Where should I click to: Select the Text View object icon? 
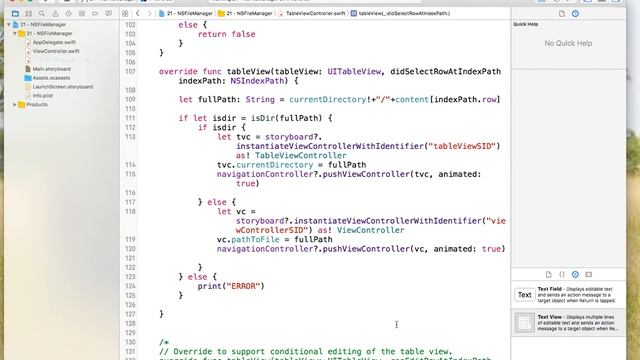coord(524,322)
